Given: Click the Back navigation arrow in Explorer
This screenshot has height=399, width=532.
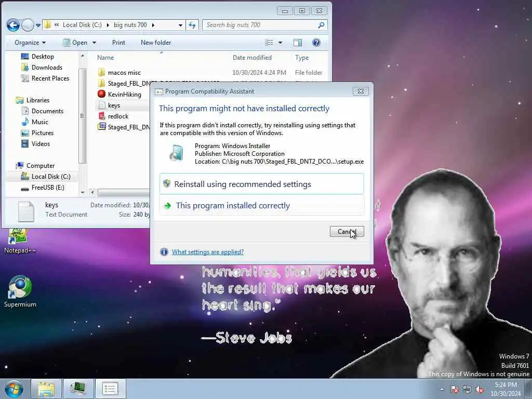Looking at the screenshot, I should [13, 25].
